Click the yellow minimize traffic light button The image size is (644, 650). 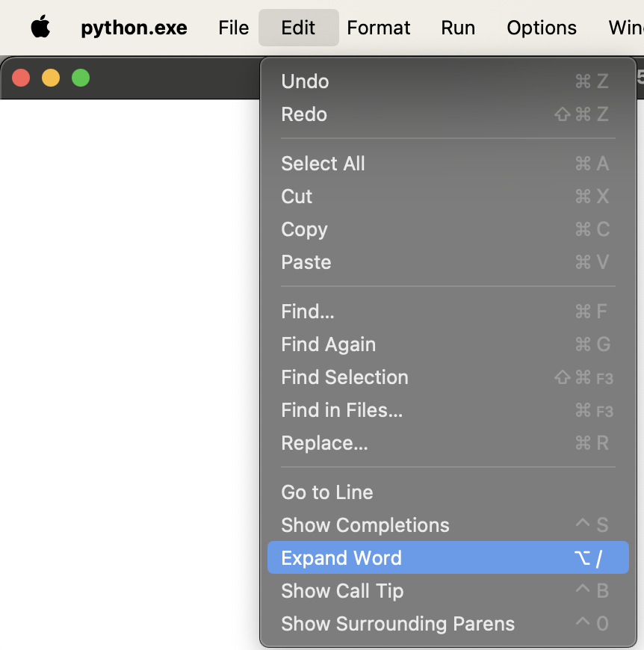(51, 77)
